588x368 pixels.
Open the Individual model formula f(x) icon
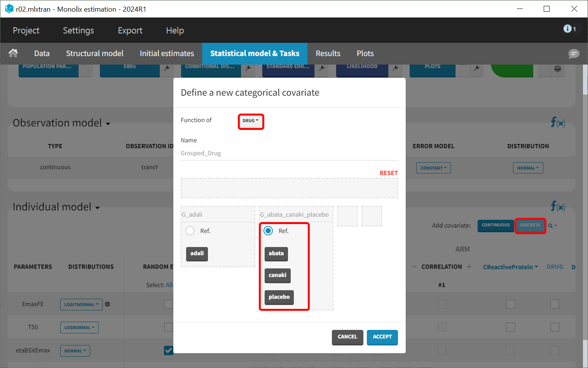[x=558, y=207]
